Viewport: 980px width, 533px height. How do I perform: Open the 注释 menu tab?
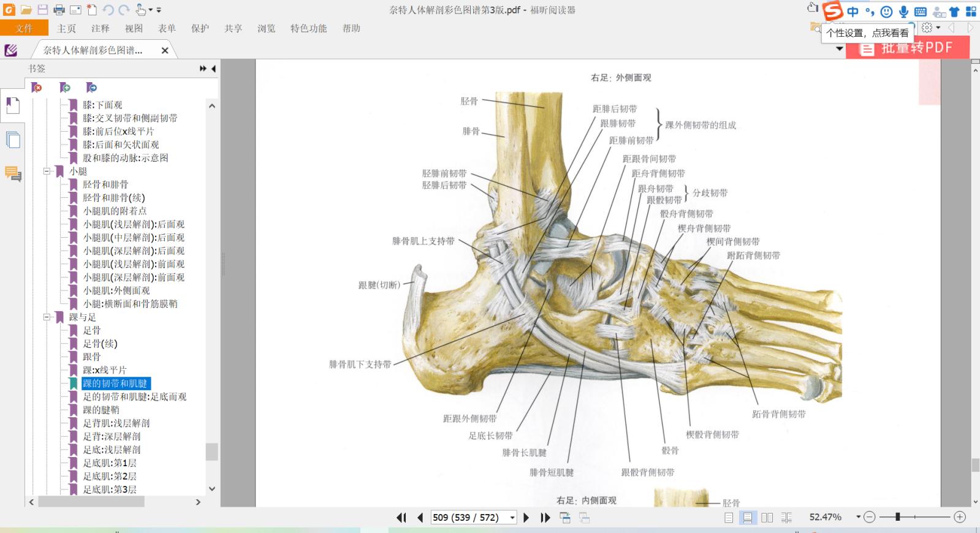(x=100, y=28)
